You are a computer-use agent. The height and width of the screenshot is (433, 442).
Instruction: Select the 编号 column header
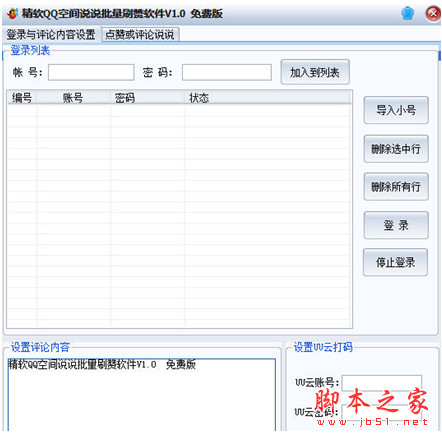coord(22,98)
